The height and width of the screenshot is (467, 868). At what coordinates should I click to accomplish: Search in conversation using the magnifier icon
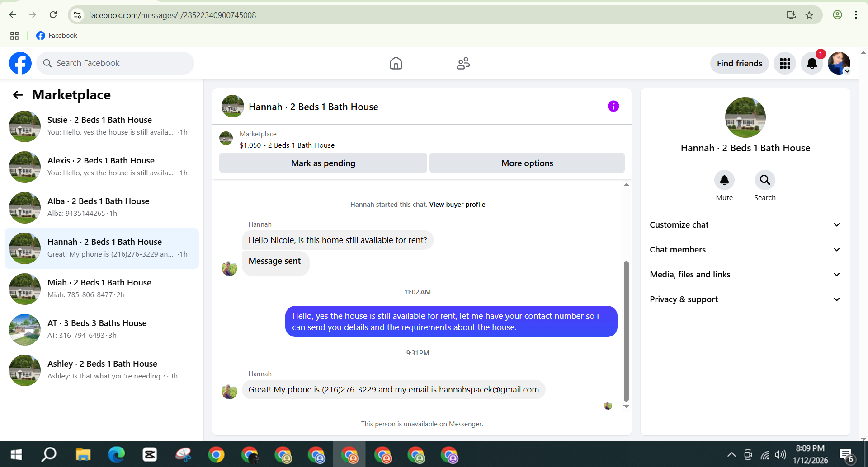(765, 180)
